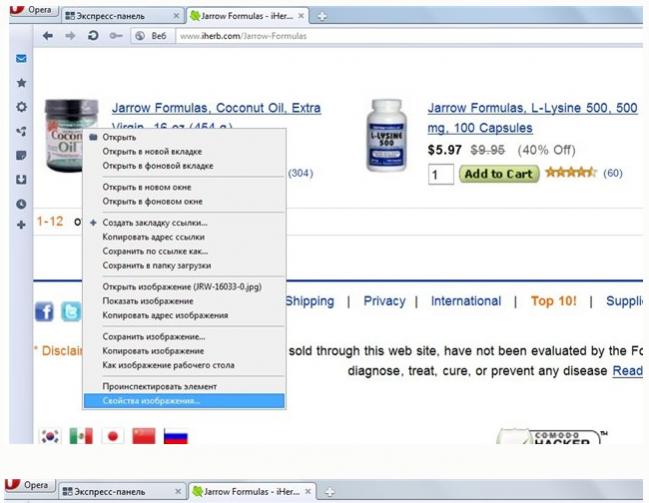Select Открыть в фоновом окне

pyautogui.click(x=184, y=202)
